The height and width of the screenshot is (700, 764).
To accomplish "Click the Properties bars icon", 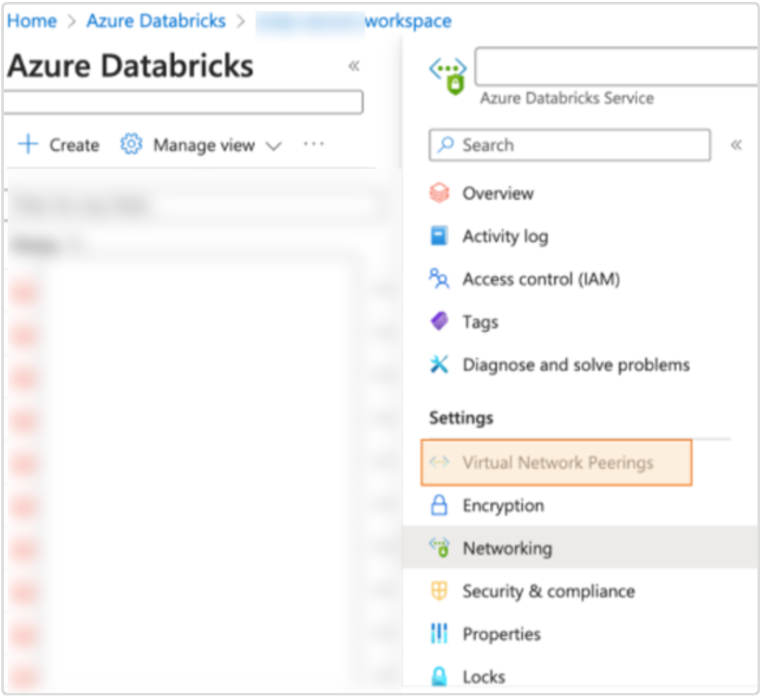I will [439, 634].
